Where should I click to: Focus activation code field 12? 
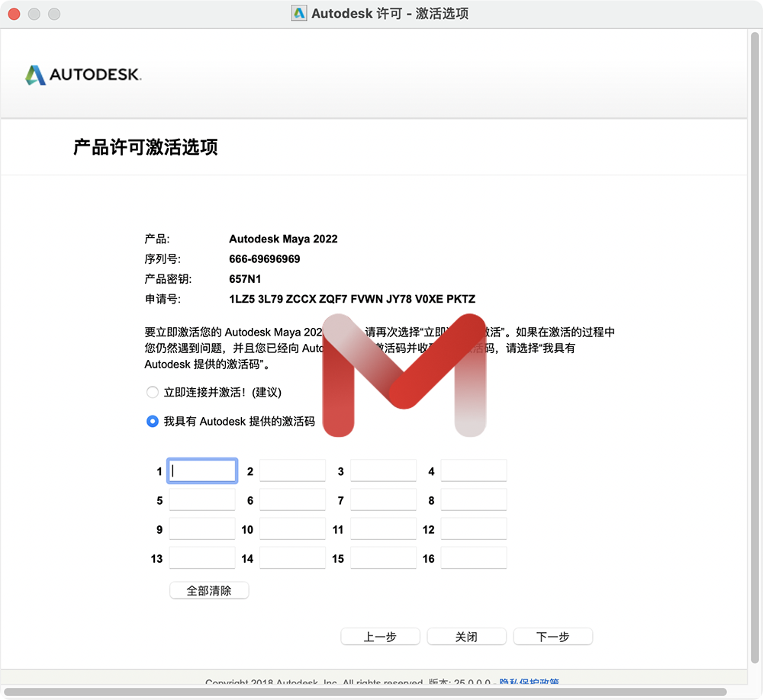pos(474,529)
